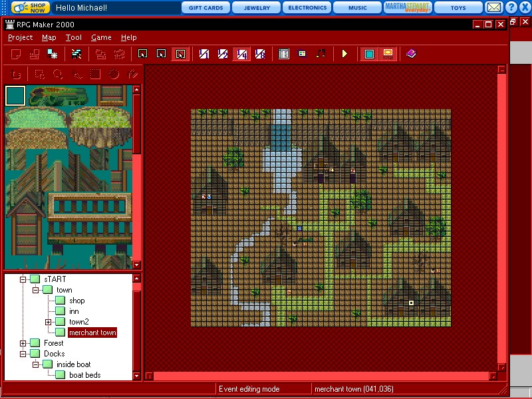Open the Help menu

coord(128,37)
